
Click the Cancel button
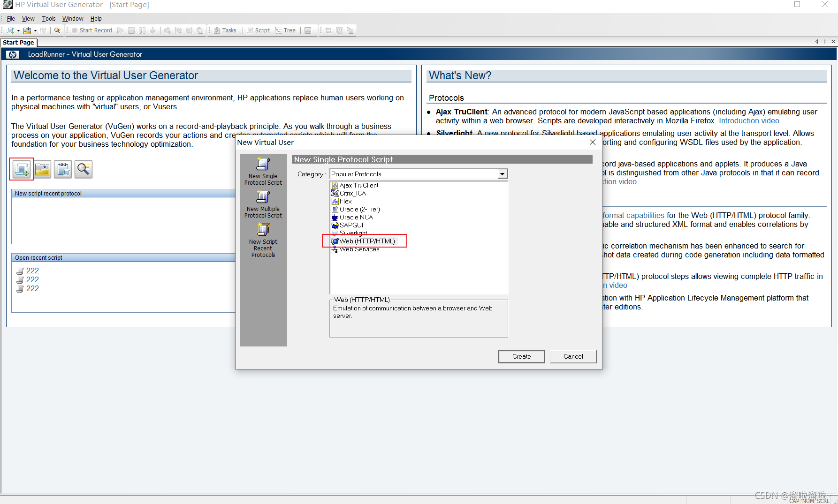[x=573, y=356]
